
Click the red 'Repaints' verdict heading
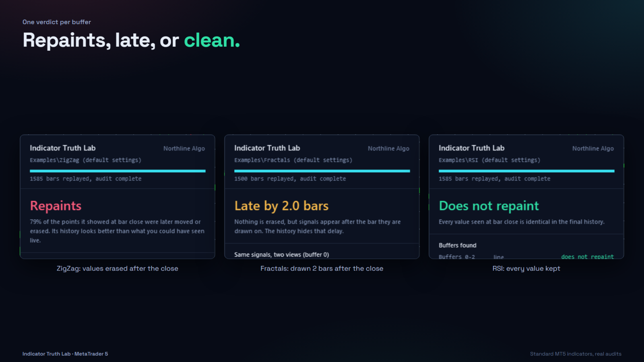56,206
